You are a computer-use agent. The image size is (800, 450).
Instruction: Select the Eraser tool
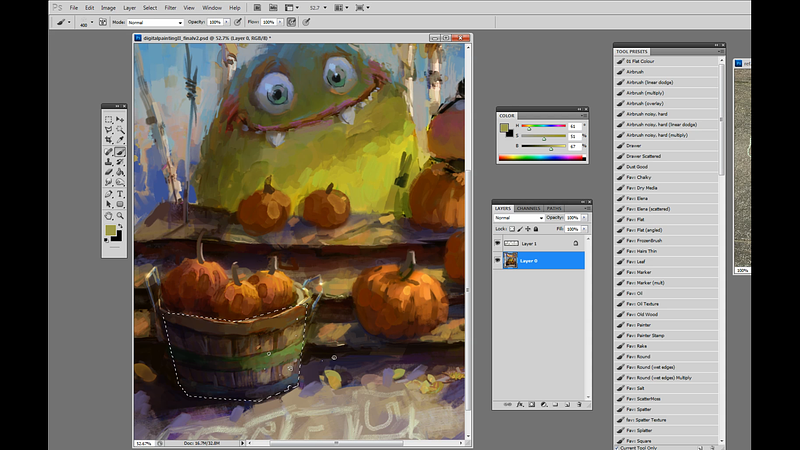109,172
